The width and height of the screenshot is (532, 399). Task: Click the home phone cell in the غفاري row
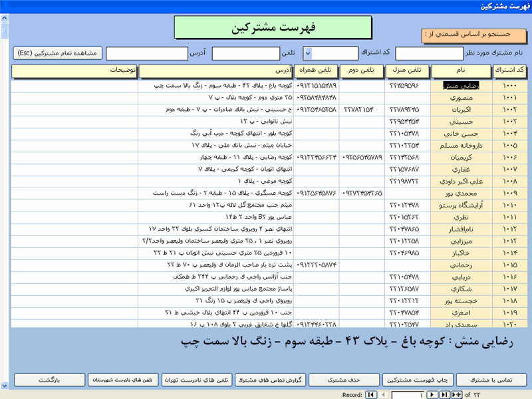point(408,170)
